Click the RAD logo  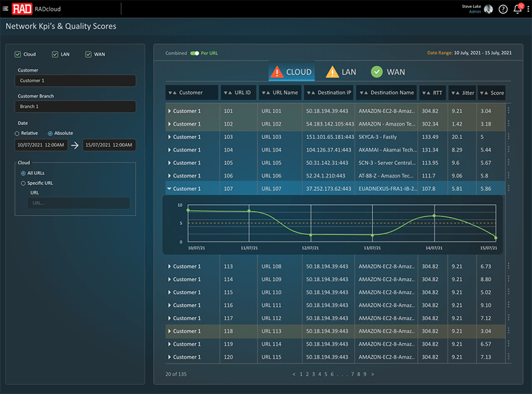pos(21,9)
